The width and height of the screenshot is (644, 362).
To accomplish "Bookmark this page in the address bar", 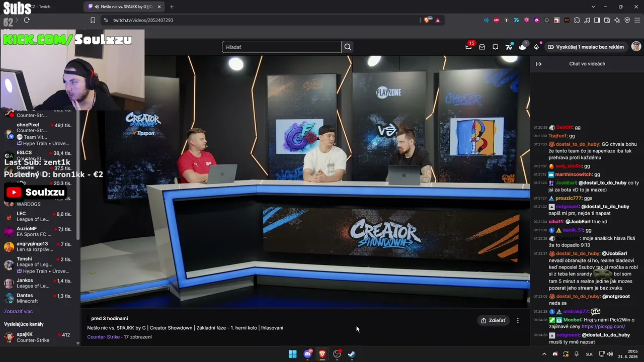I will coord(93,20).
